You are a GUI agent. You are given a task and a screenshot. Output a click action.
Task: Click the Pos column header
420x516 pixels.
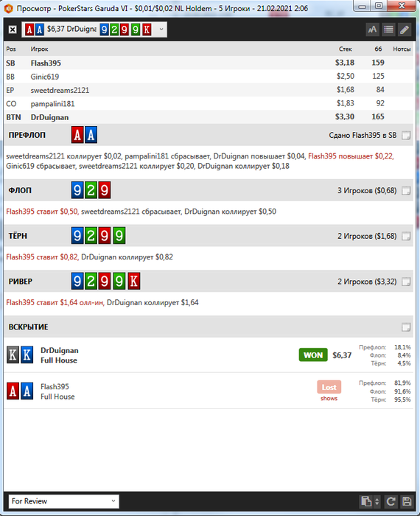pos(11,49)
